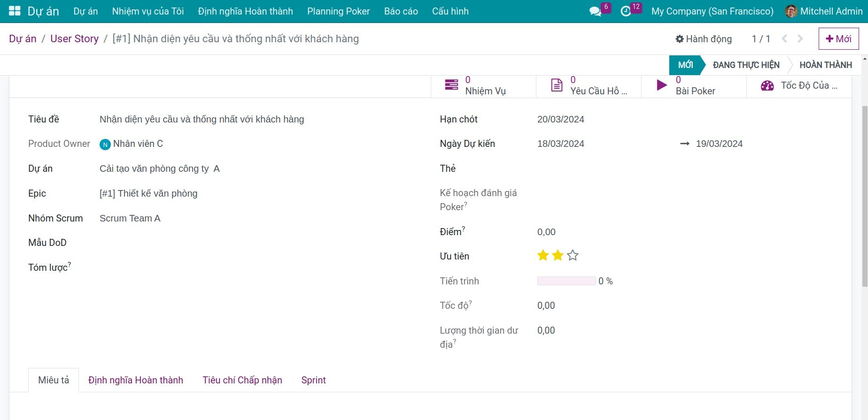Open the Hành động actions dropdown
Screen dimensions: 868x420
click(704, 39)
